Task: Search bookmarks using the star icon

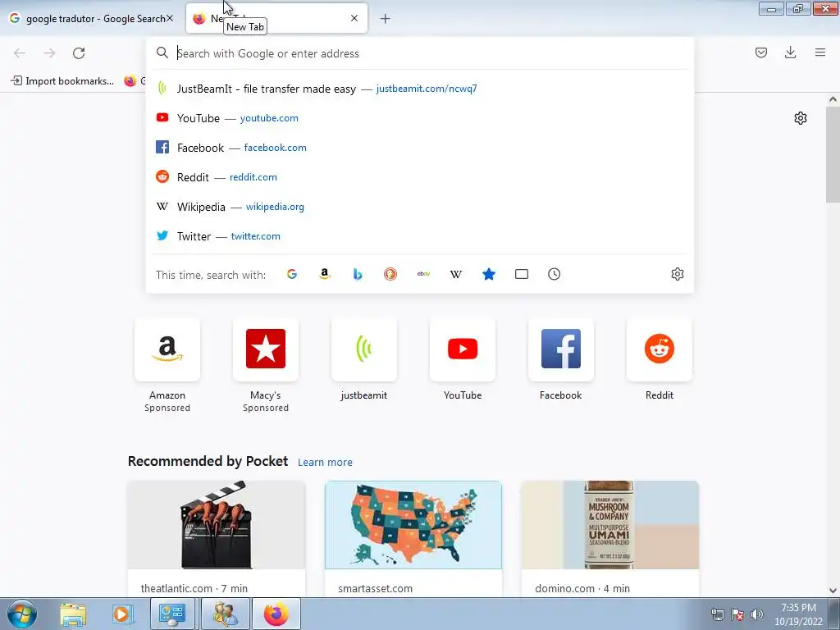Action: pyautogui.click(x=489, y=274)
